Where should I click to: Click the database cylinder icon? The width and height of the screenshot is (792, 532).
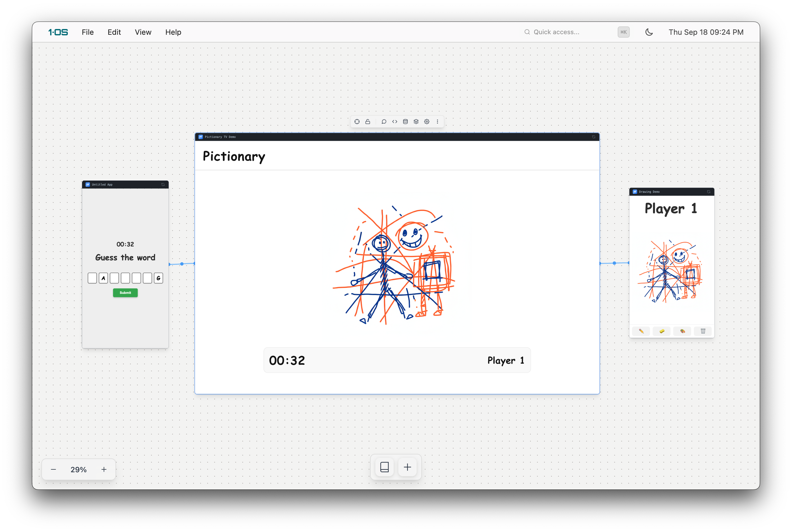[x=405, y=122]
